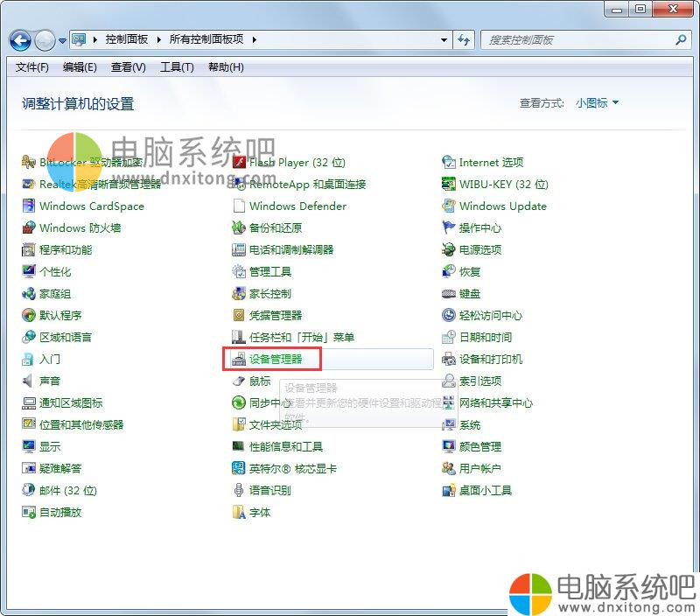Viewport: 700px width, 616px height.
Task: Click the Flash Player red icon
Action: [x=239, y=162]
